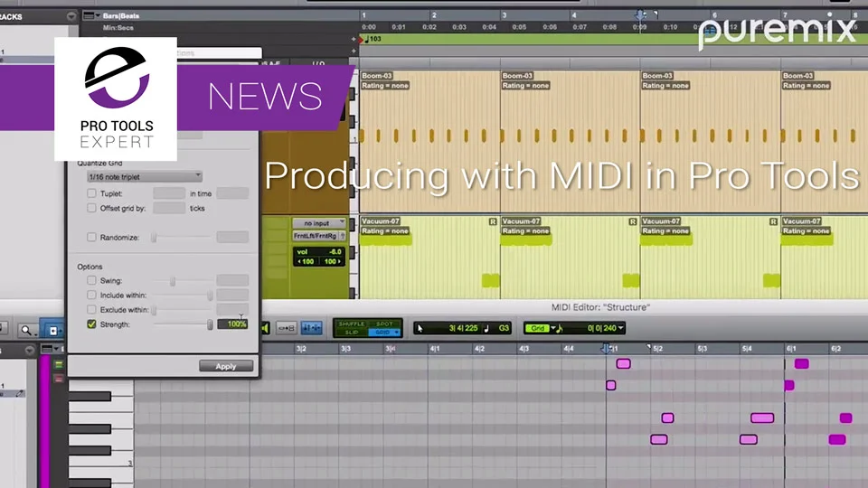This screenshot has height=488, width=868.
Task: Click the note icon next to Grid indicator
Action: point(560,329)
